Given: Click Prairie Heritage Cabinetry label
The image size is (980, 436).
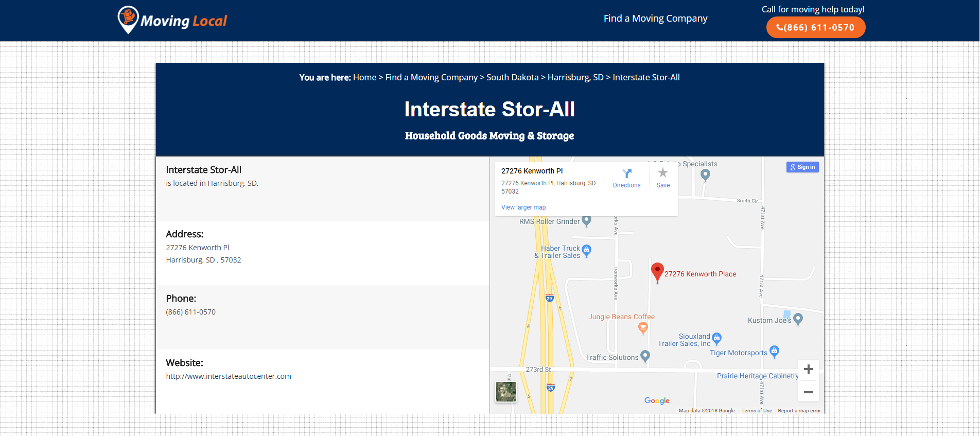Looking at the screenshot, I should coord(758,376).
